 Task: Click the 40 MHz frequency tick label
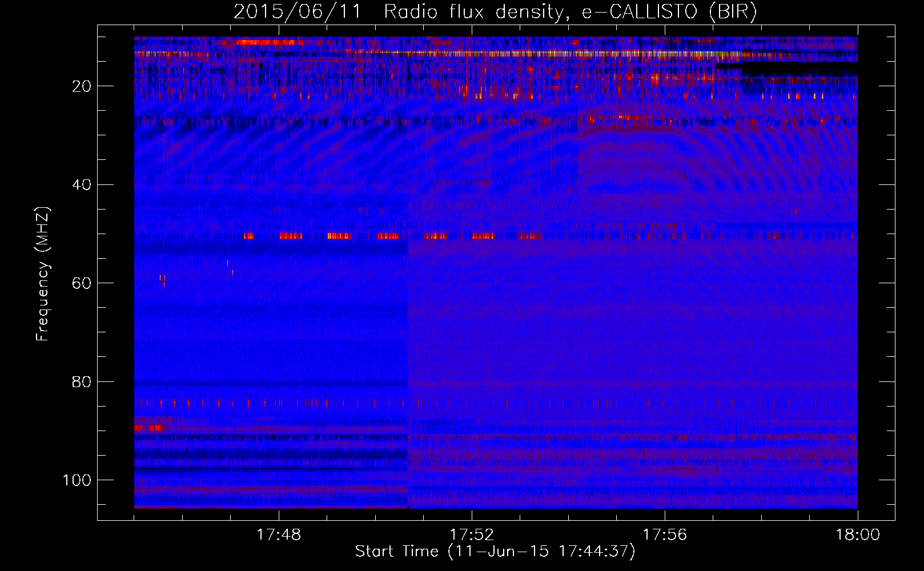[x=82, y=184]
